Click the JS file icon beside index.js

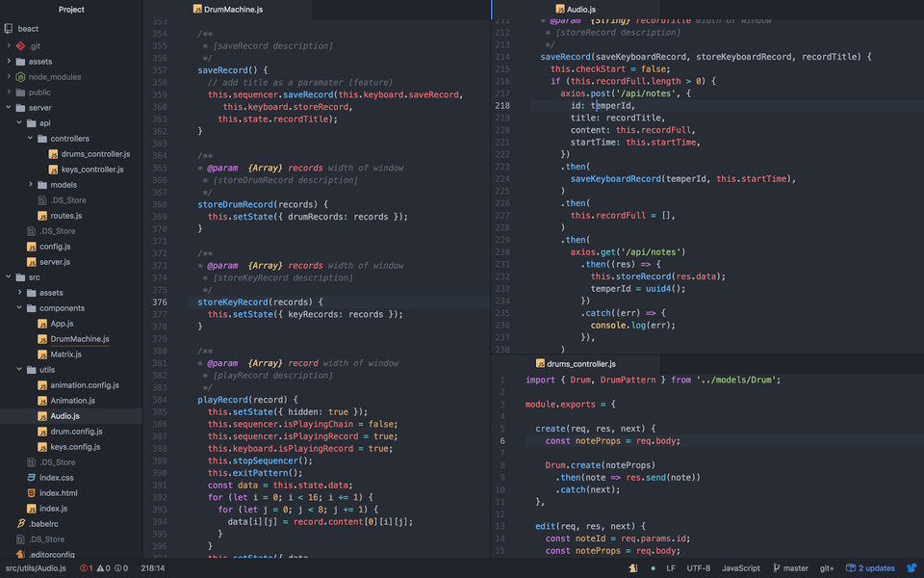coord(34,508)
